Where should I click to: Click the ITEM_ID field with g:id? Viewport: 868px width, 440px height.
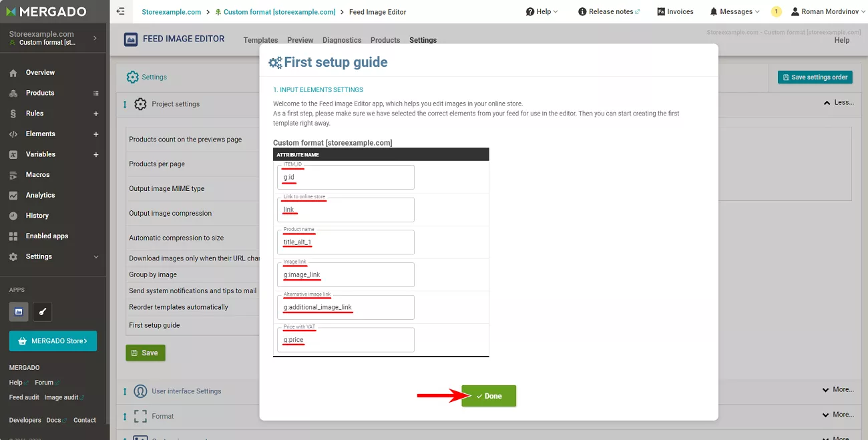(x=346, y=178)
